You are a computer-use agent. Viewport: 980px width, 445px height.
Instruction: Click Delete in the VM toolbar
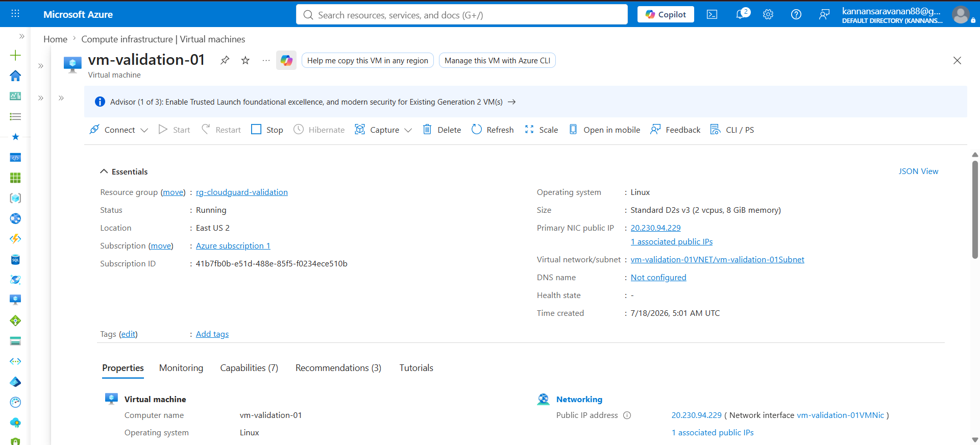coord(442,130)
